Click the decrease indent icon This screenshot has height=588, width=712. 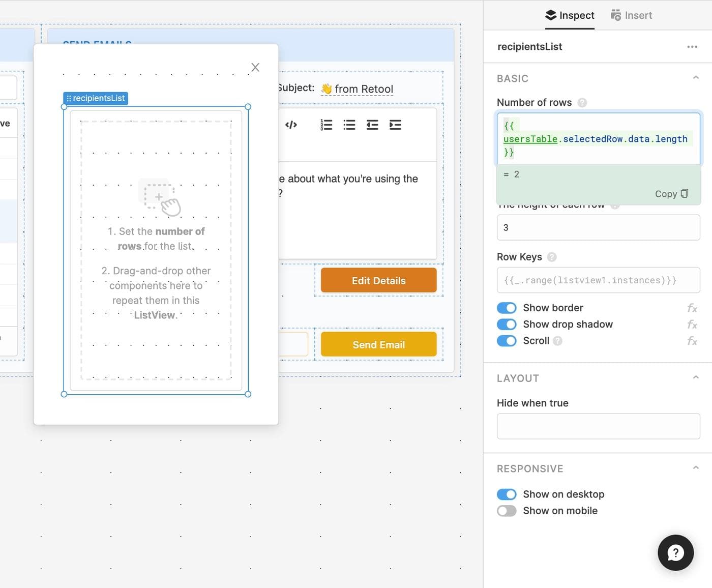click(372, 125)
